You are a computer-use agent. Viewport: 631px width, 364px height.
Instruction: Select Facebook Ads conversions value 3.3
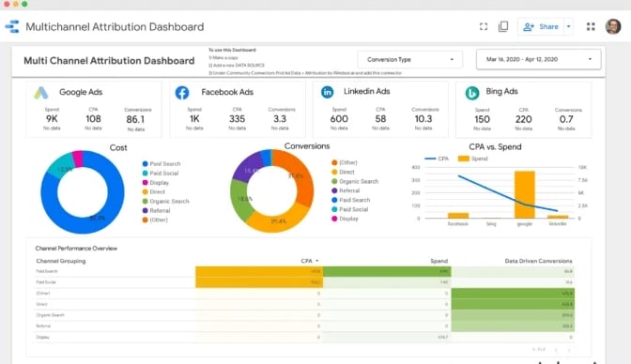tap(280, 118)
